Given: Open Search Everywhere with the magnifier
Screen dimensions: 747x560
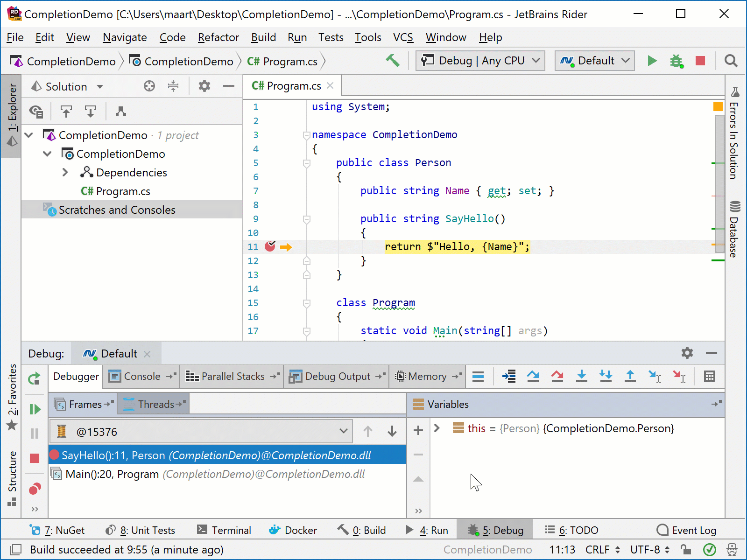Looking at the screenshot, I should (x=731, y=61).
